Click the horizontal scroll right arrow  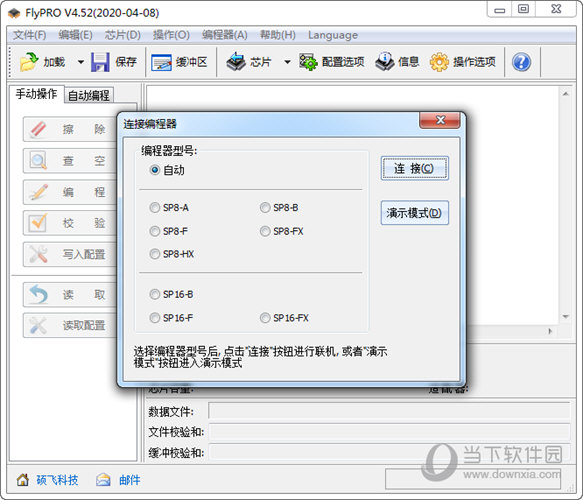click(550, 331)
